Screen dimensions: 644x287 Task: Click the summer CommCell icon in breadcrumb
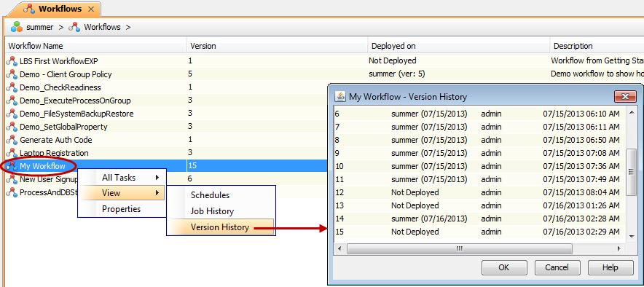pos(17,27)
